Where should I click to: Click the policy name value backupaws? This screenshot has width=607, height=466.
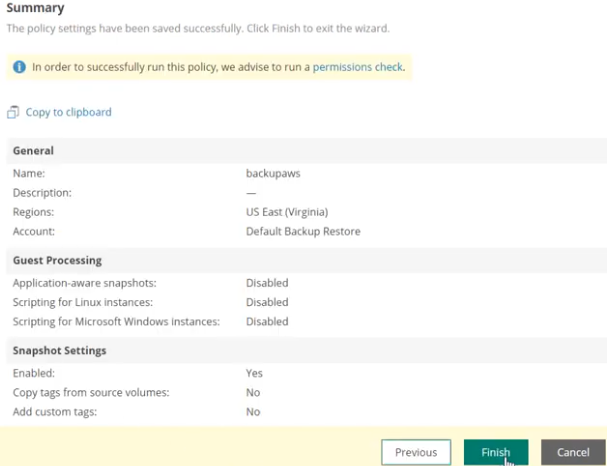(273, 173)
